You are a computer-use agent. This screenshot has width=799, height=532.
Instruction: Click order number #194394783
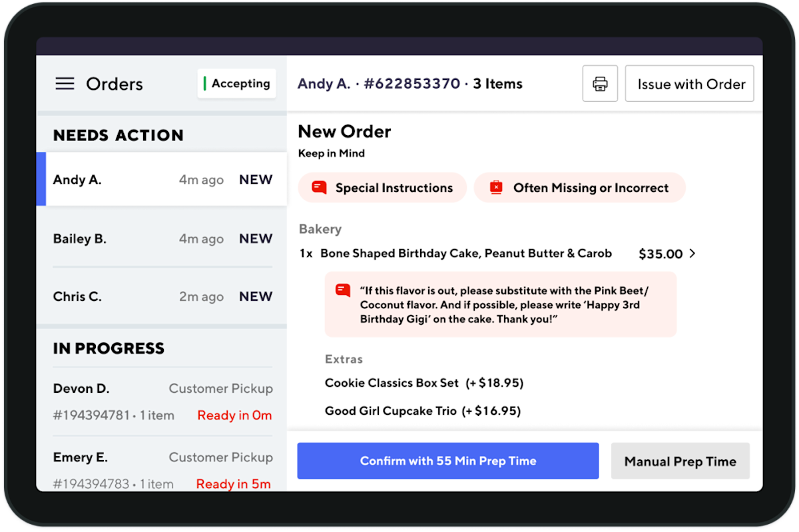point(92,484)
